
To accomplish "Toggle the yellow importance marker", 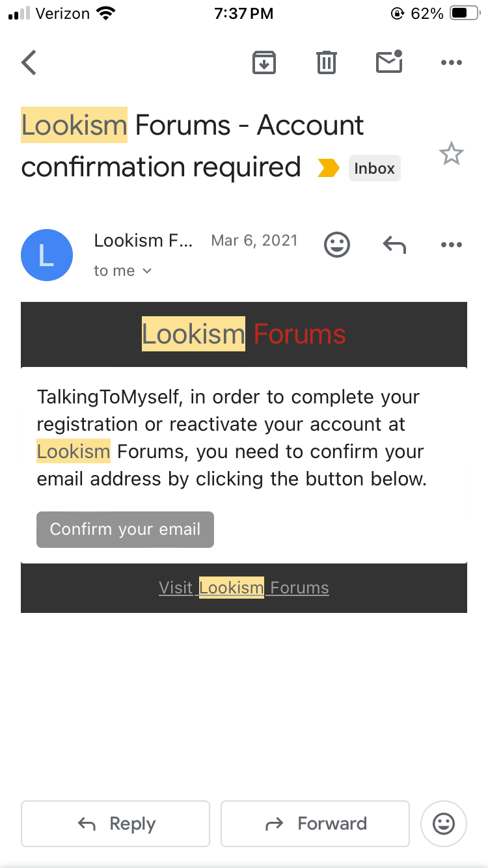I will point(329,169).
